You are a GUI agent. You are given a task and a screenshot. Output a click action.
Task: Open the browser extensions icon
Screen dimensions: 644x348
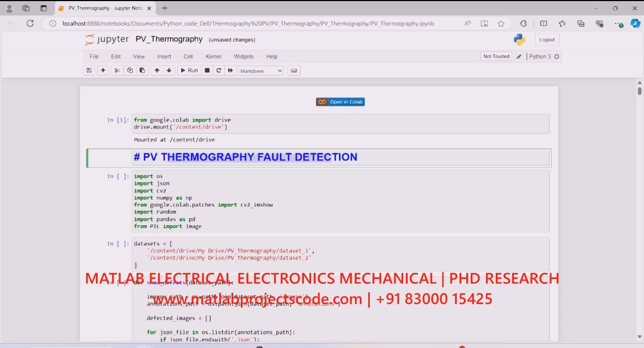click(x=524, y=24)
